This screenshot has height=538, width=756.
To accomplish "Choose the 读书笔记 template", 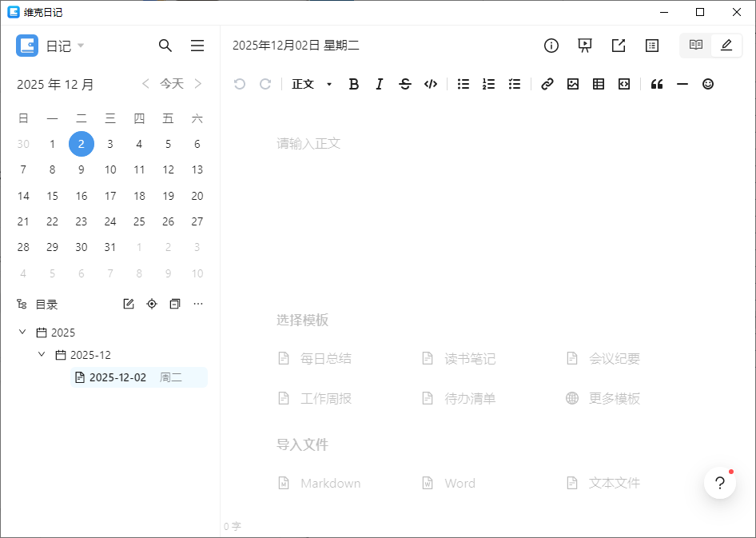I will point(468,358).
